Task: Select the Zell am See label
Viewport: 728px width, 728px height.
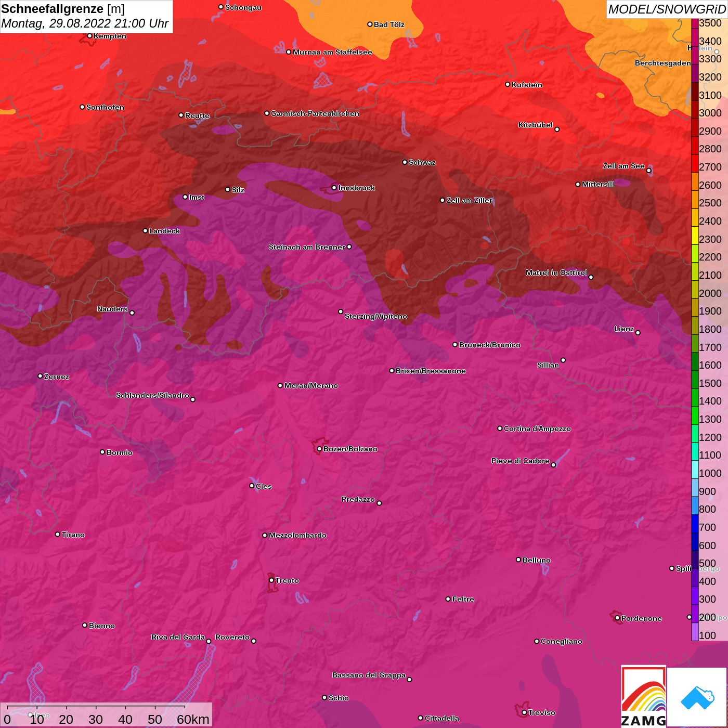Action: point(623,166)
